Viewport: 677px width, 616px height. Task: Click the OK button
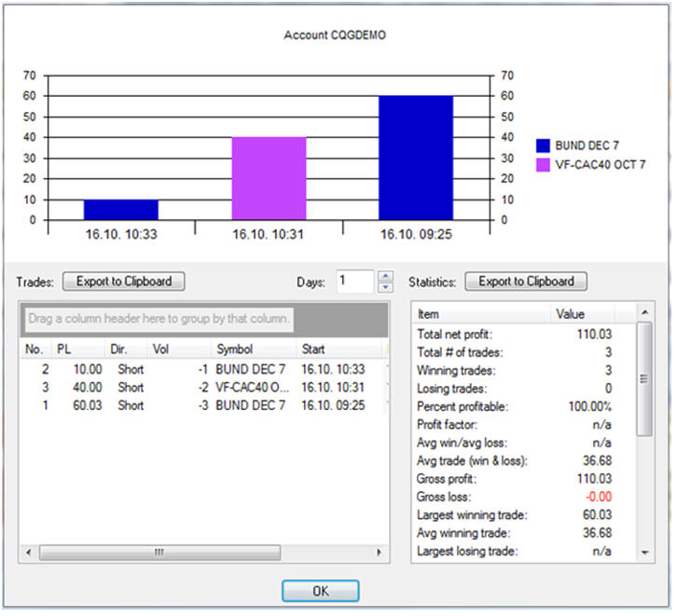pos(320,591)
